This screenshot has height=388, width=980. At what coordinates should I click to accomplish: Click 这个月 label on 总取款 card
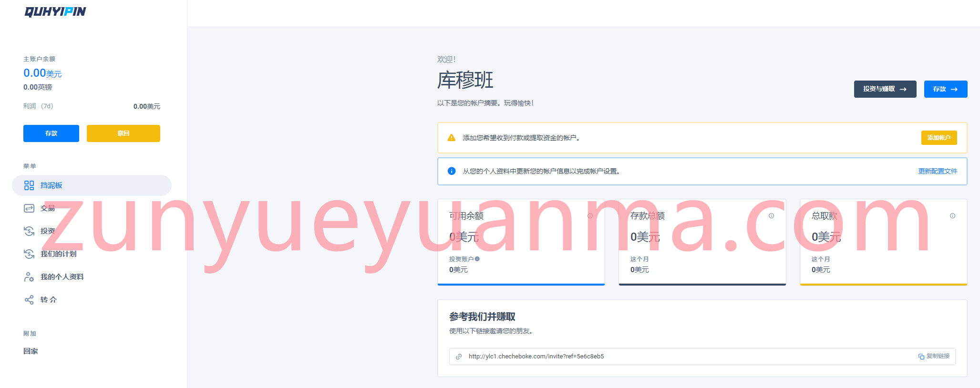coord(821,259)
